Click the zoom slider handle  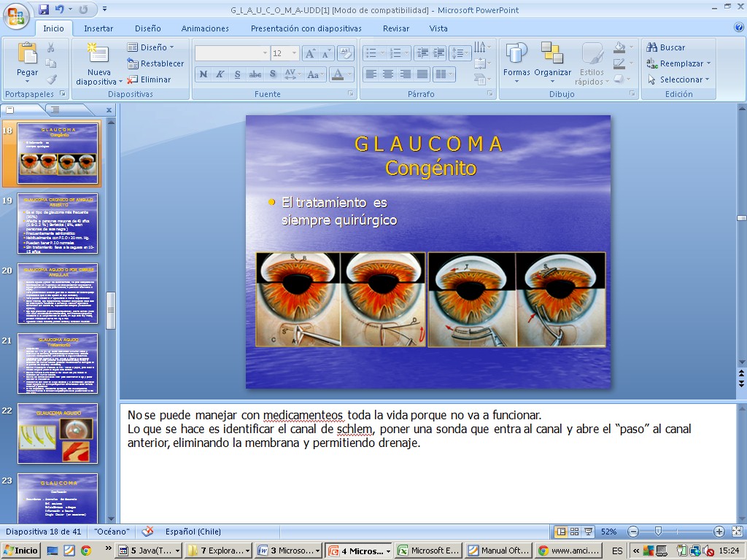(658, 532)
